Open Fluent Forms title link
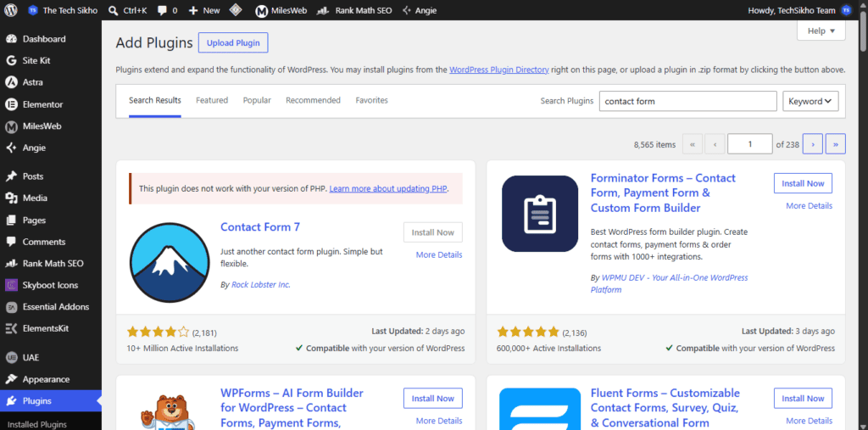The height and width of the screenshot is (430, 868). point(665,408)
